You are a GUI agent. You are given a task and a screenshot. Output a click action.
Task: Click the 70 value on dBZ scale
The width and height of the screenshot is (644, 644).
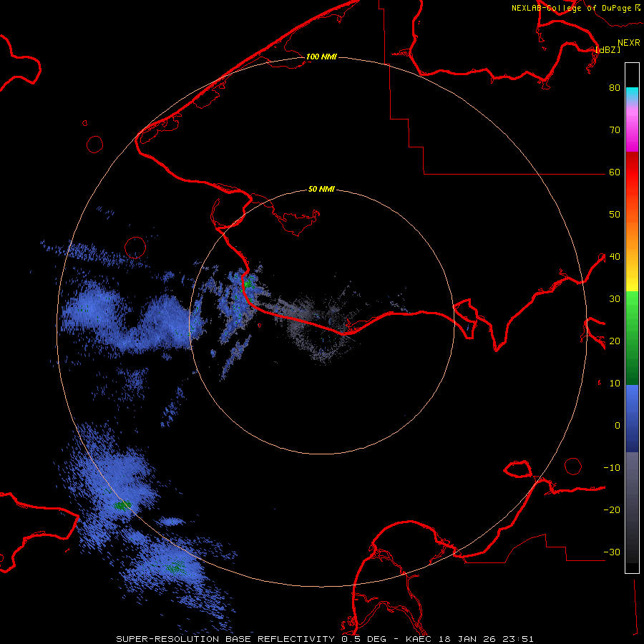615,130
